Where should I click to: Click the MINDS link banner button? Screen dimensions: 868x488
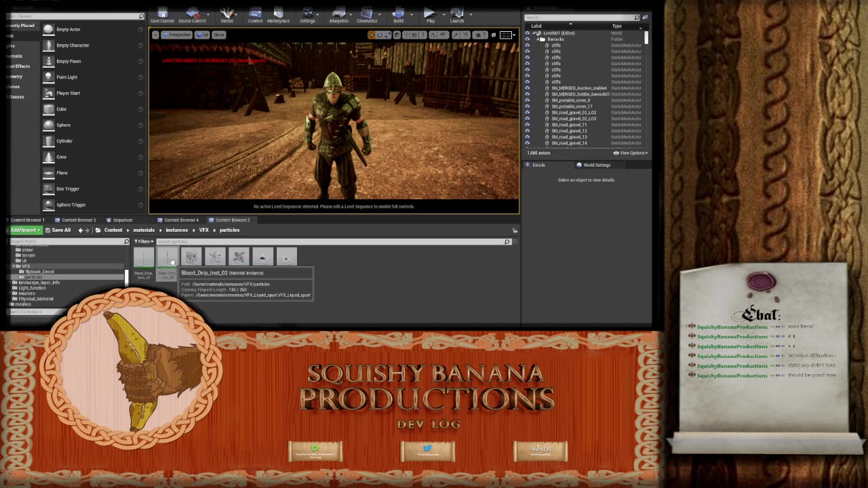[x=540, y=451]
